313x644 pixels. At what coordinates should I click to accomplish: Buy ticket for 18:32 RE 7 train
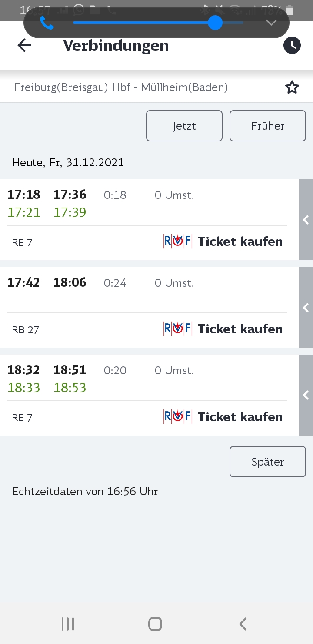click(x=240, y=417)
